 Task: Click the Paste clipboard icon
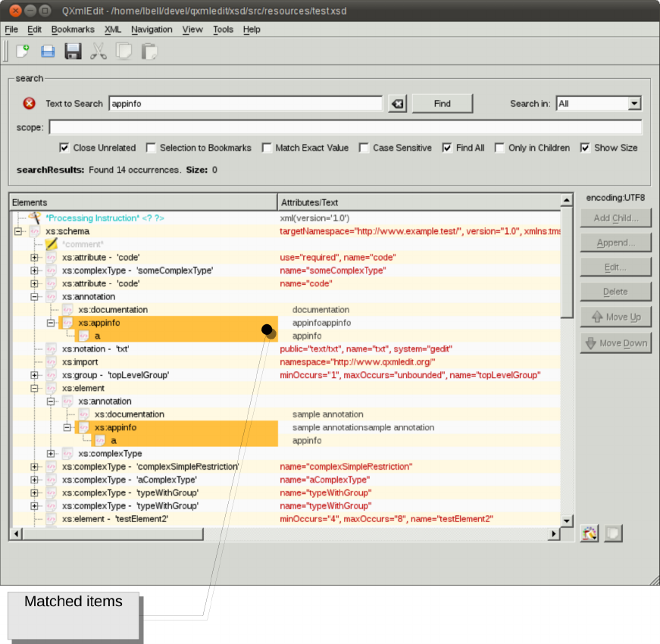pyautogui.click(x=149, y=52)
